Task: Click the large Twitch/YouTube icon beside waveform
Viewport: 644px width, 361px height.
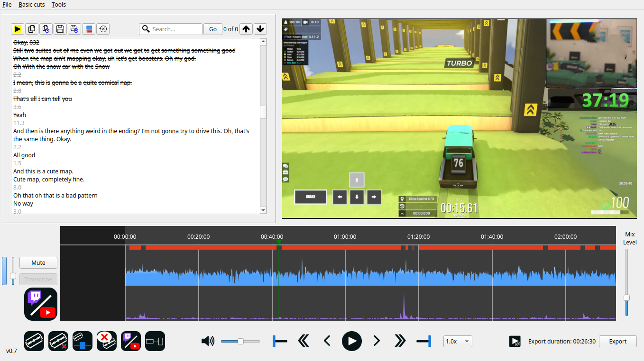Action: 41,304
